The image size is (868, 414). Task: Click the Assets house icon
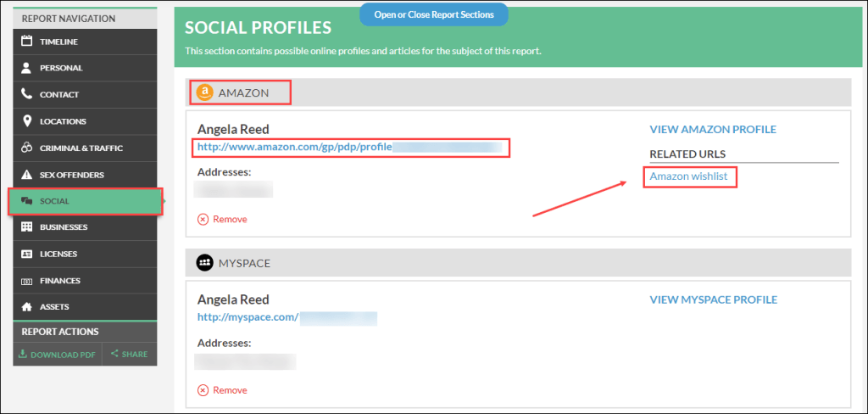pos(26,306)
